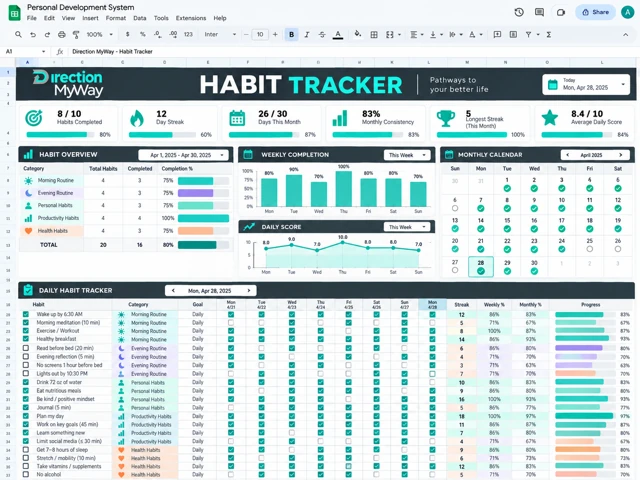Open the Insert menu
640x480 pixels.
pos(90,18)
